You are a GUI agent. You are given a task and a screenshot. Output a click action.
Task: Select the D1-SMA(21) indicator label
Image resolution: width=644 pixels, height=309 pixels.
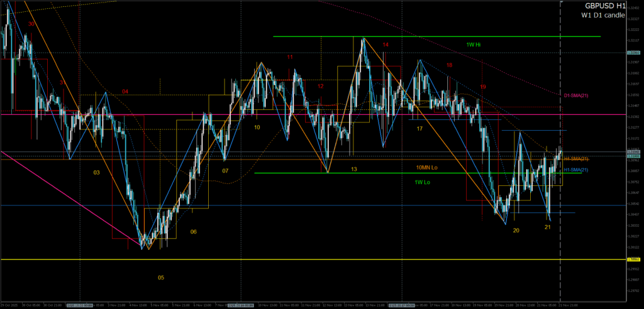coord(576,95)
